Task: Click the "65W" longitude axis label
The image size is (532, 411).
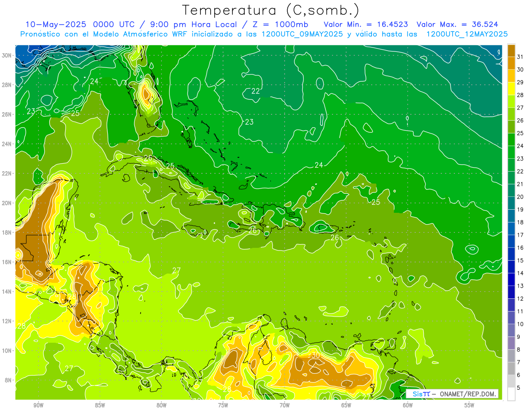Action: click(346, 405)
